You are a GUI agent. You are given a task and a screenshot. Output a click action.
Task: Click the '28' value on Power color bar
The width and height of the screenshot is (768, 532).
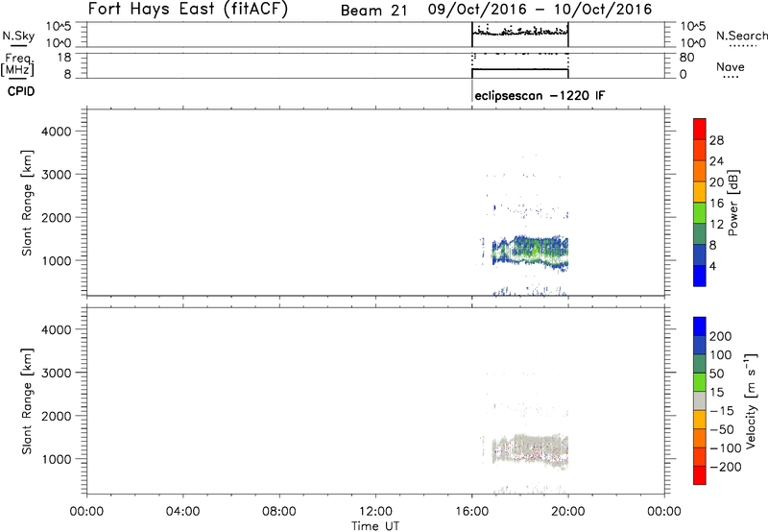pyautogui.click(x=716, y=140)
